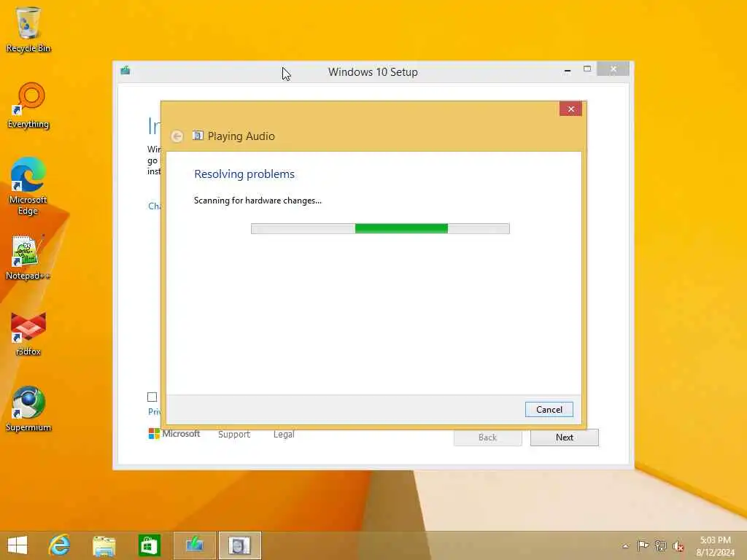The image size is (747, 560).
Task: Show hidden tray icons arrow
Action: pyautogui.click(x=625, y=546)
